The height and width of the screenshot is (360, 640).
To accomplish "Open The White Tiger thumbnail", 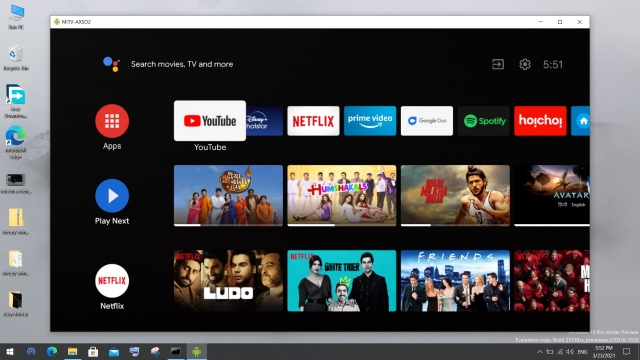I will click(342, 281).
